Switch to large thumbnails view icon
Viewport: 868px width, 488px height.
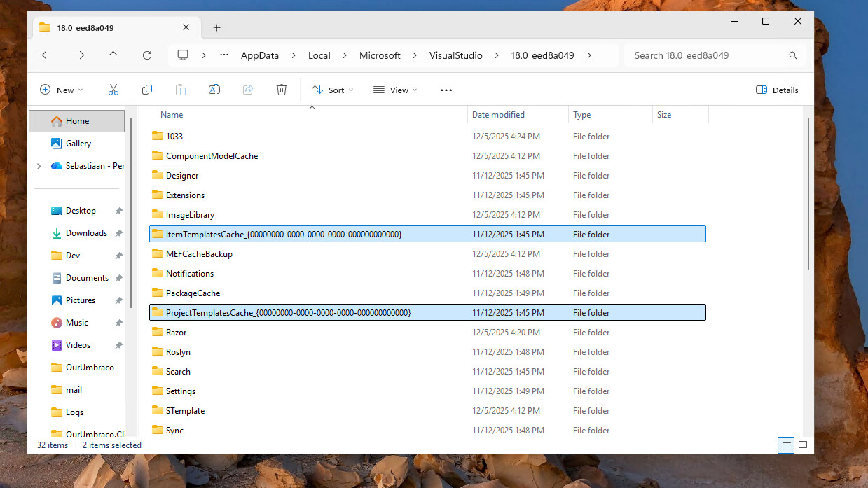click(803, 445)
